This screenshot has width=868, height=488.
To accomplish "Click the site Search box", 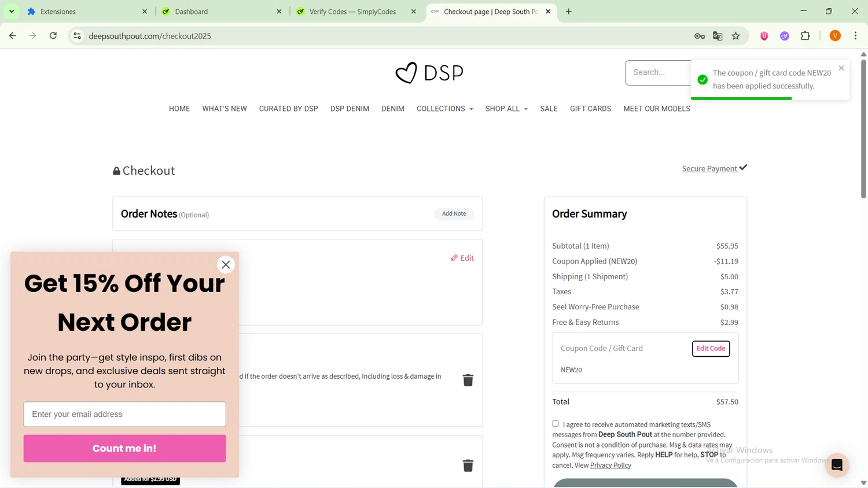I will click(657, 73).
